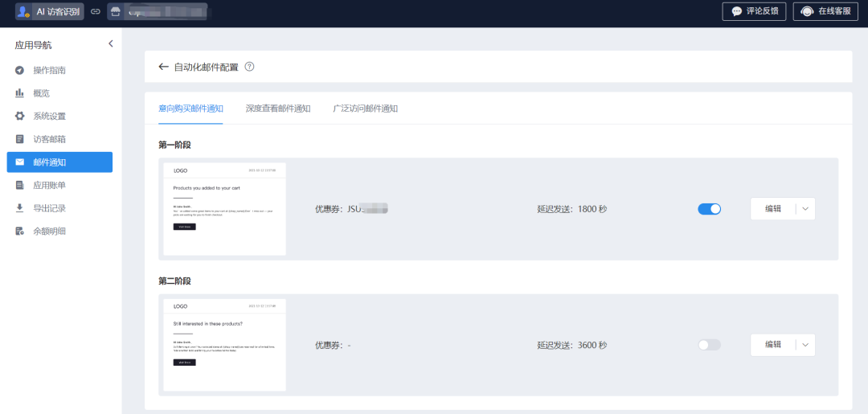Image resolution: width=868 pixels, height=414 pixels.
Task: Click 编辑 for 第一阶段 email
Action: (773, 209)
